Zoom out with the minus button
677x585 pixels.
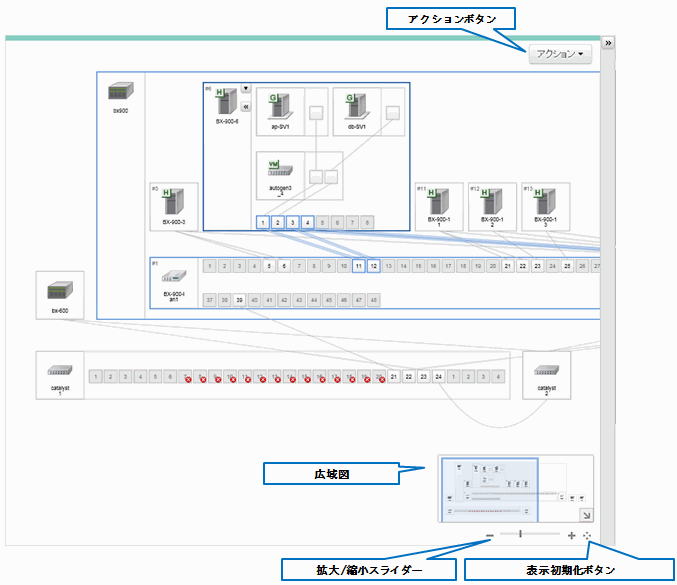[x=489, y=536]
